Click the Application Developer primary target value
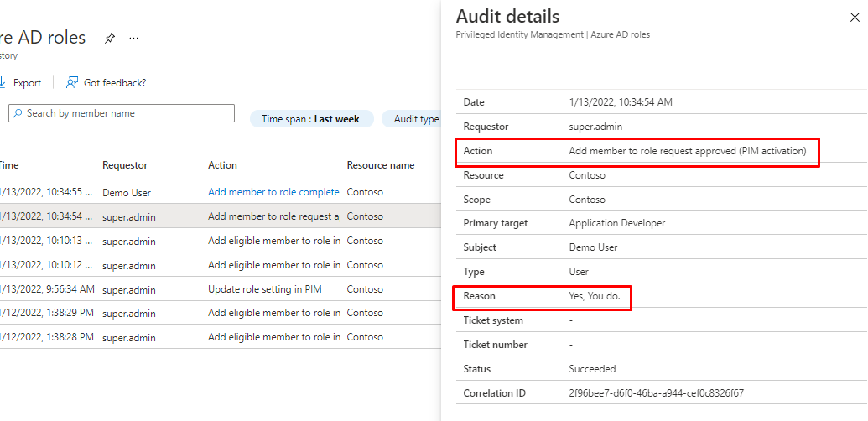 tap(616, 223)
